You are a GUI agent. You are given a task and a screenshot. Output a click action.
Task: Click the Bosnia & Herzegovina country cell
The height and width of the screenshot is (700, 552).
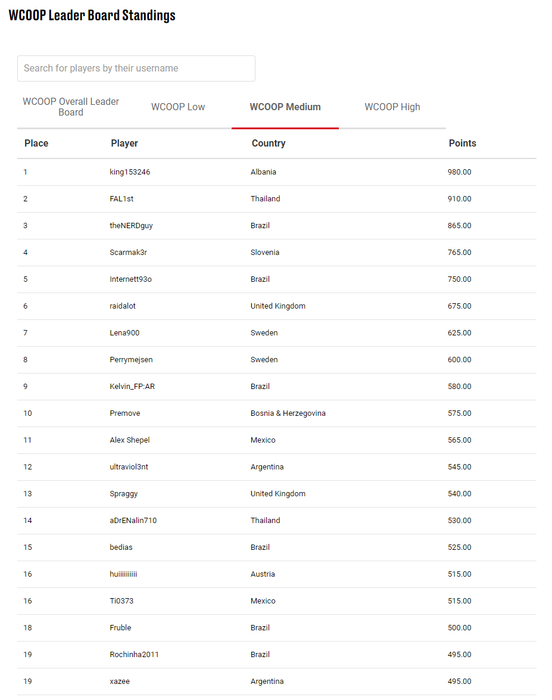click(288, 413)
